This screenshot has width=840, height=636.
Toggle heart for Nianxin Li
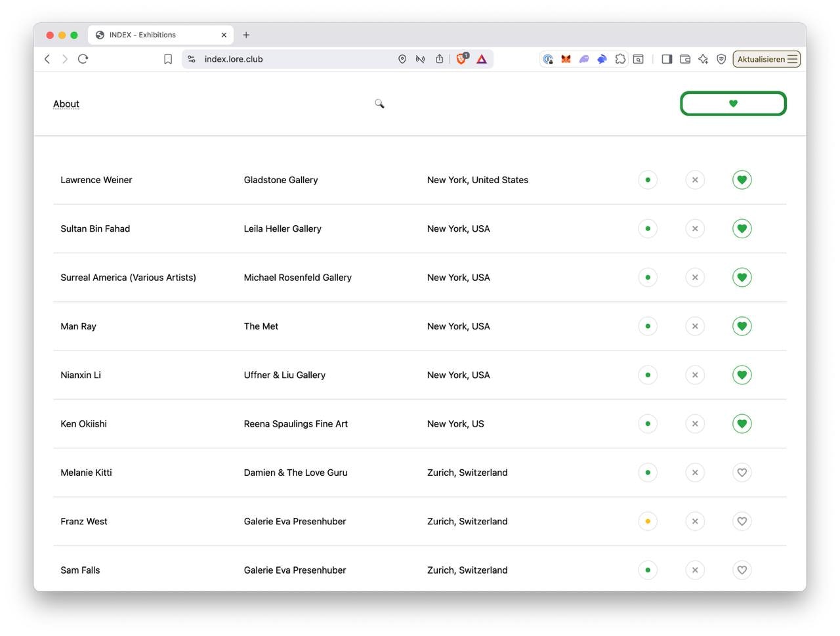pyautogui.click(x=742, y=375)
